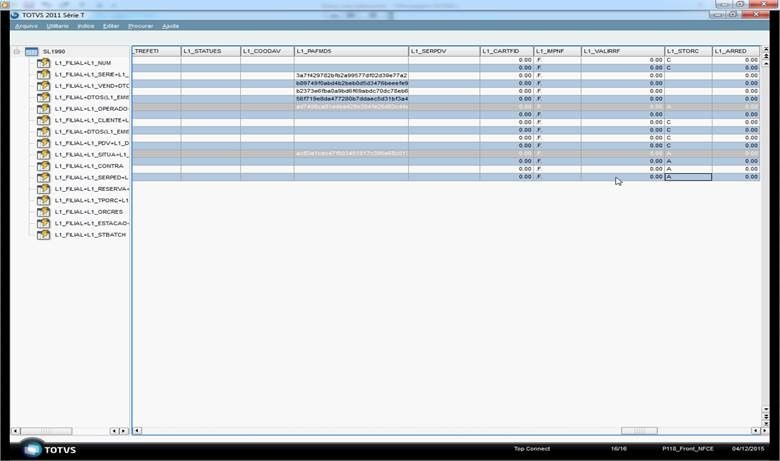Click the grid's go-to-last-record arrow at bottom
Image resolution: width=780 pixels, height=461 pixels.
coord(765,423)
